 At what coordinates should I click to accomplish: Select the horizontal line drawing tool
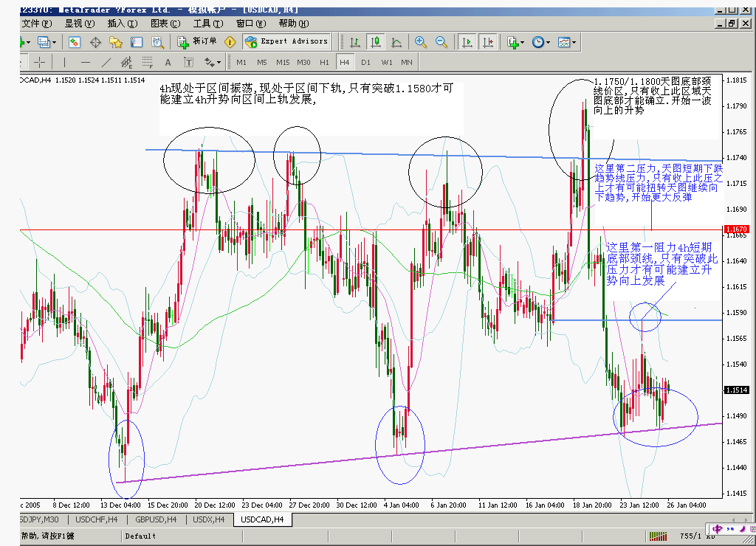click(86, 62)
